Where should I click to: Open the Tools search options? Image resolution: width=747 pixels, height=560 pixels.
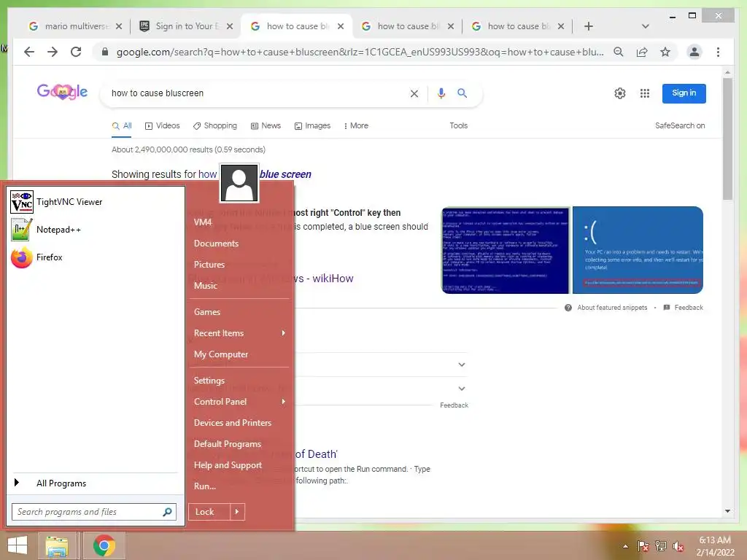458,125
